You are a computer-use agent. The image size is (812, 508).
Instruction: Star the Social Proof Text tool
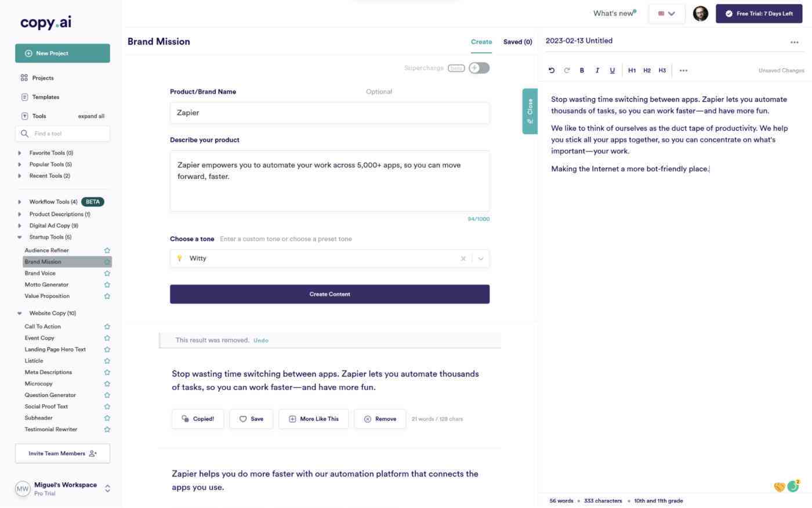[x=107, y=406]
